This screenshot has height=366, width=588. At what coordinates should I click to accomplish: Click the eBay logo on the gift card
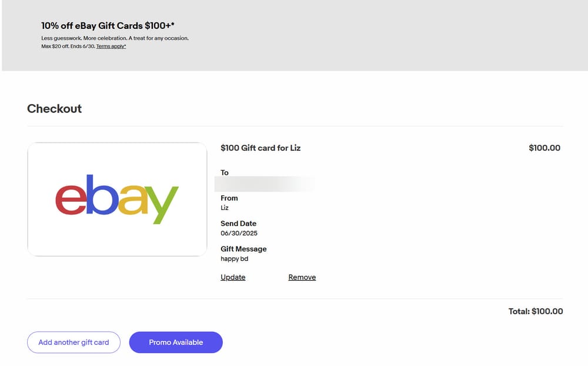pos(116,199)
